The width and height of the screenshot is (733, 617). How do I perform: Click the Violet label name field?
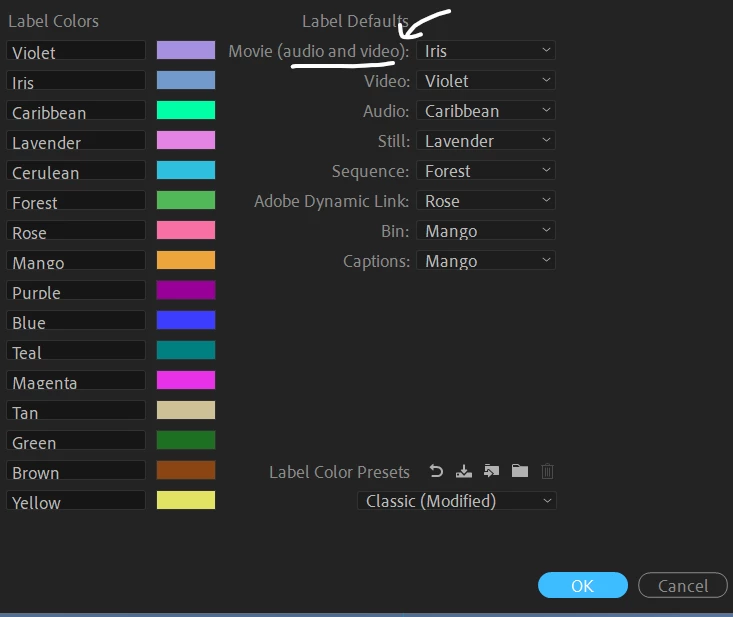click(x=76, y=50)
